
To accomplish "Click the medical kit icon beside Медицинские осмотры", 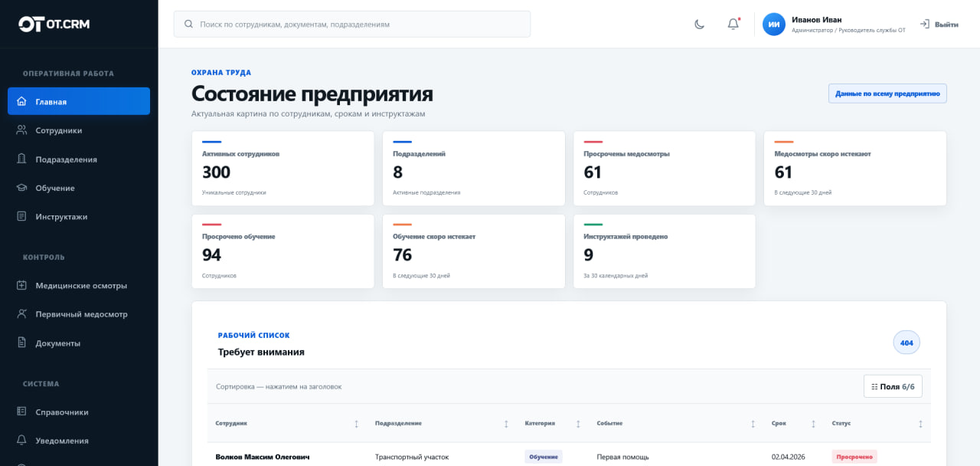I will 21,285.
